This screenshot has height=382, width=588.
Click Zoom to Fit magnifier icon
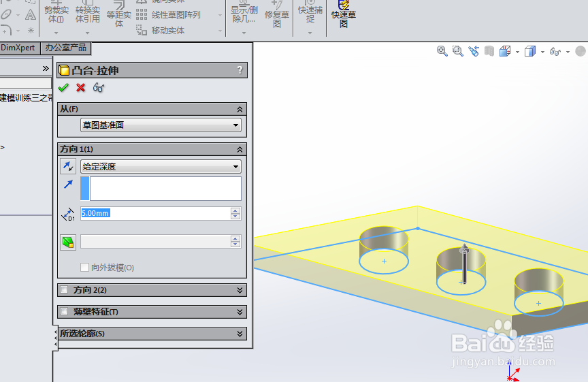click(x=442, y=51)
